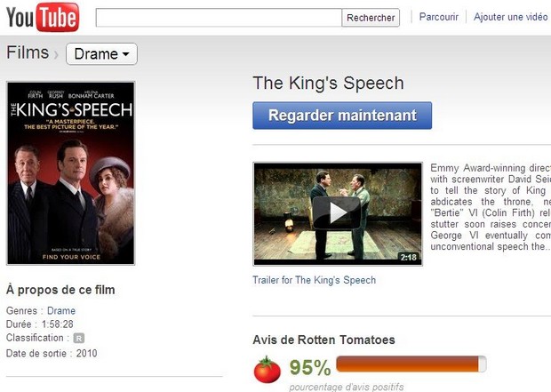Viewport: 551px width, 392px height.
Task: Click the 2:18 duration badge on trailer
Action: (408, 257)
